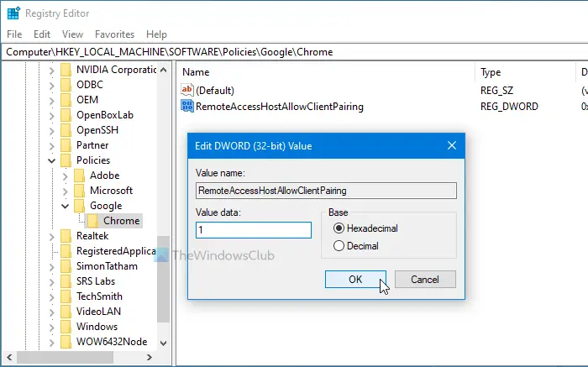Screen dimensions: 588x367
Task: Click into the Value data field
Action: [254, 230]
